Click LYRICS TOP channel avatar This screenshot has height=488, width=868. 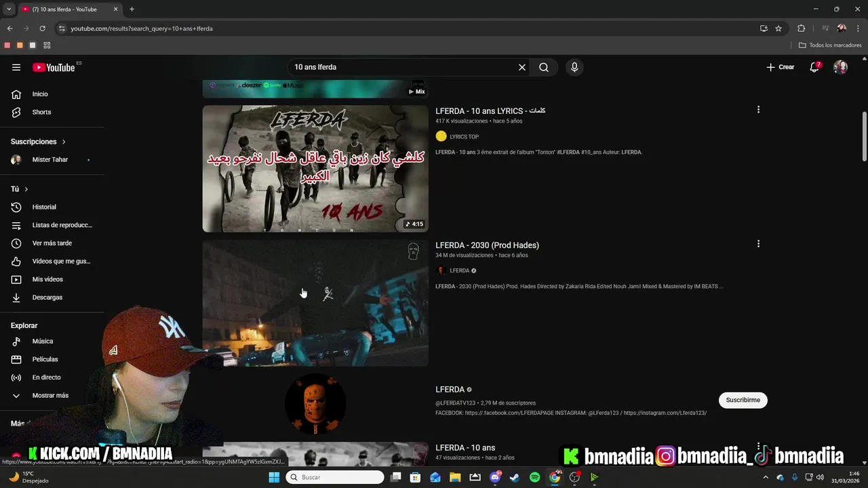[x=441, y=136]
